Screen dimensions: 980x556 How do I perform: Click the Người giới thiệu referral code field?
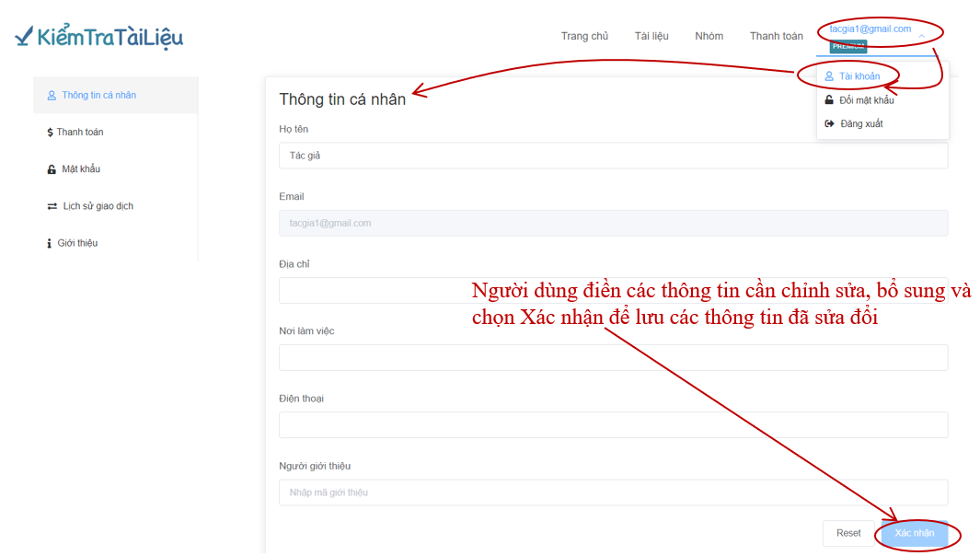coord(613,492)
